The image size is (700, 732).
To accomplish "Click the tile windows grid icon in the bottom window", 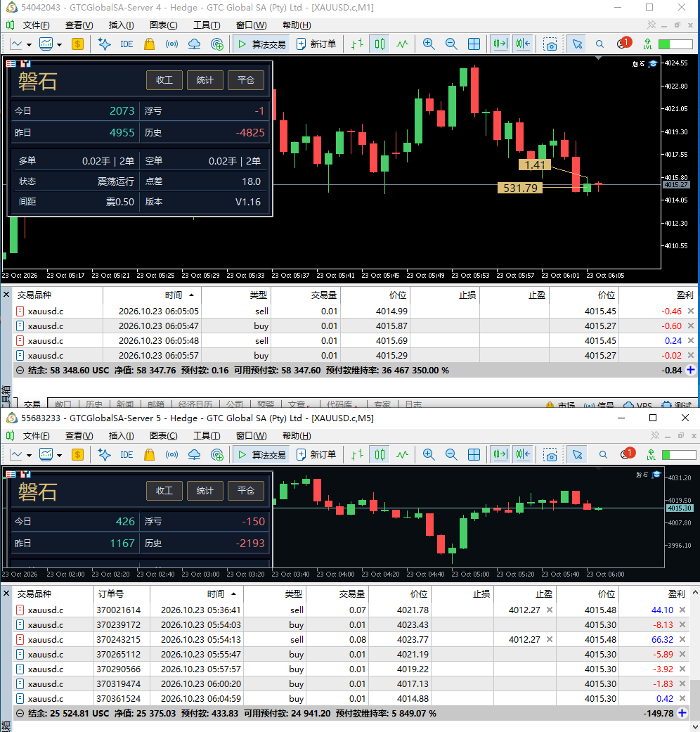I will 474,455.
